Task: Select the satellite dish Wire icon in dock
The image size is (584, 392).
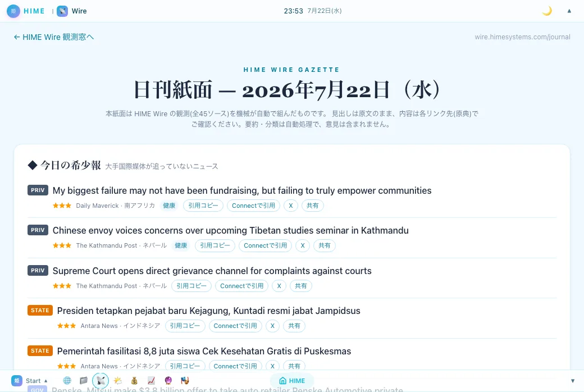Action: coord(101,380)
